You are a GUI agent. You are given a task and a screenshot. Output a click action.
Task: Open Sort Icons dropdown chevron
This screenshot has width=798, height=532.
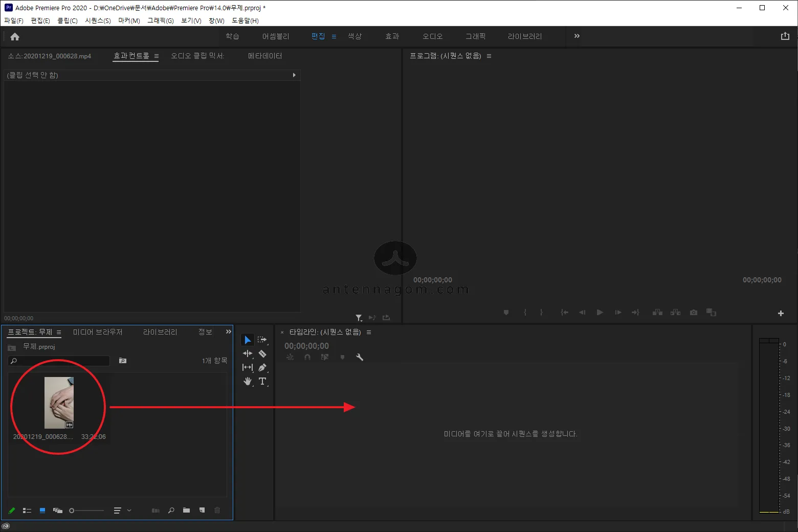[x=129, y=511]
